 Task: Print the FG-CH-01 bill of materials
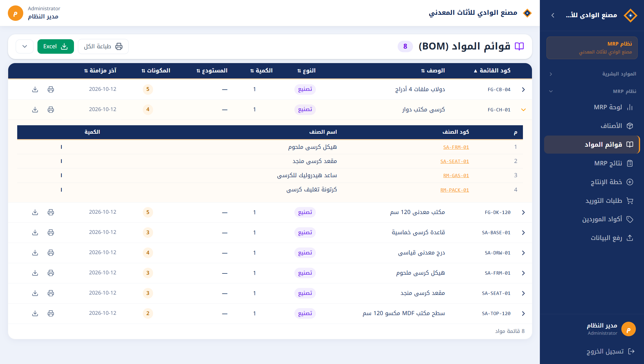click(51, 110)
